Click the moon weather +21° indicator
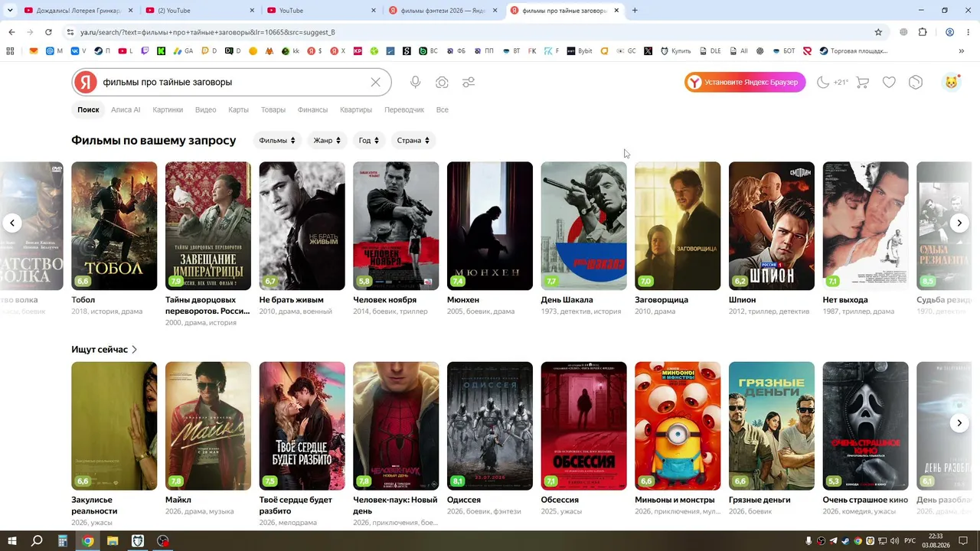Image resolution: width=980 pixels, height=551 pixels. click(832, 82)
